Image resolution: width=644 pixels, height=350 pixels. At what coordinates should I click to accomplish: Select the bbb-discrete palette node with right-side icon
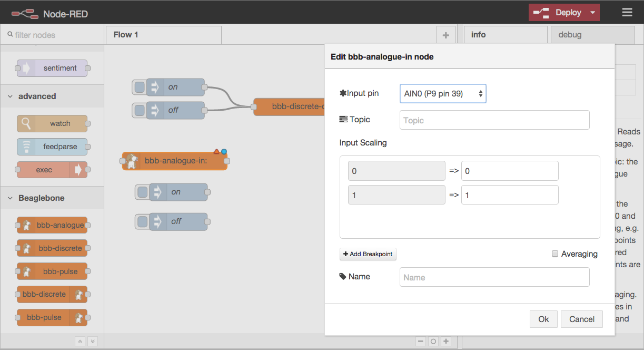click(52, 294)
